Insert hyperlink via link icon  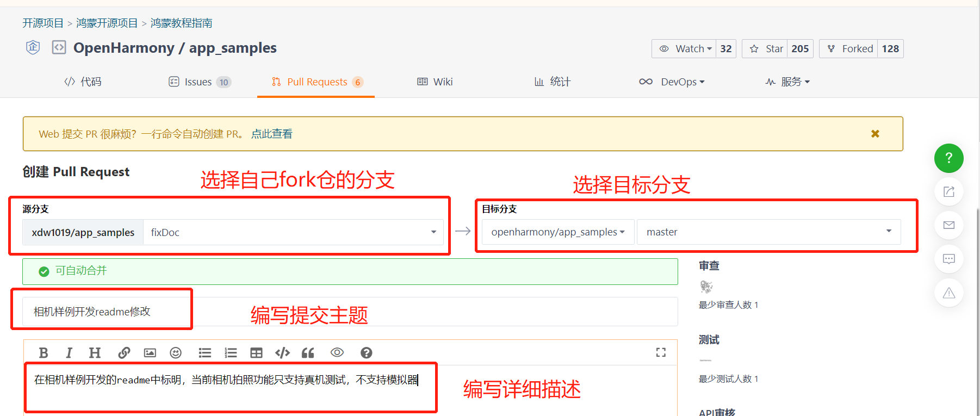124,353
